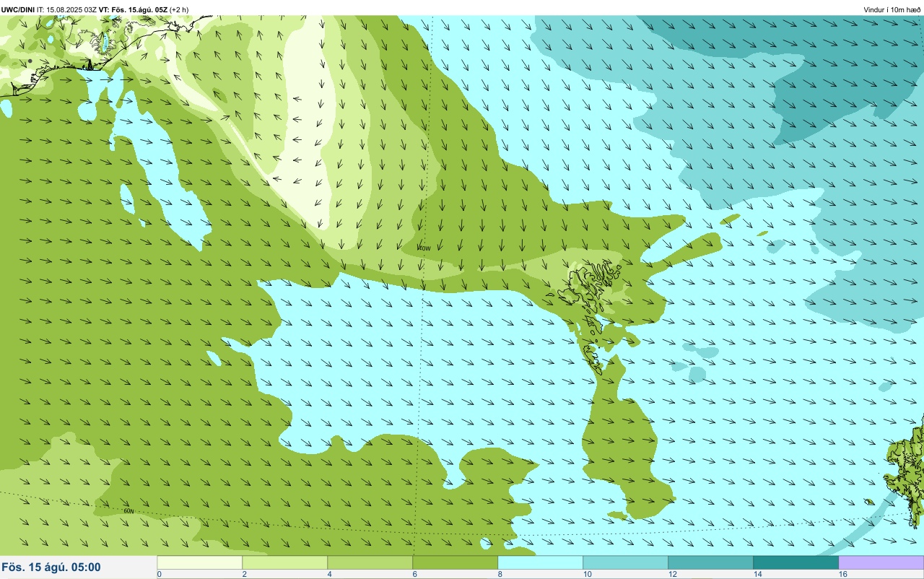
Task: Click the legend value '14'
Action: pos(758,574)
